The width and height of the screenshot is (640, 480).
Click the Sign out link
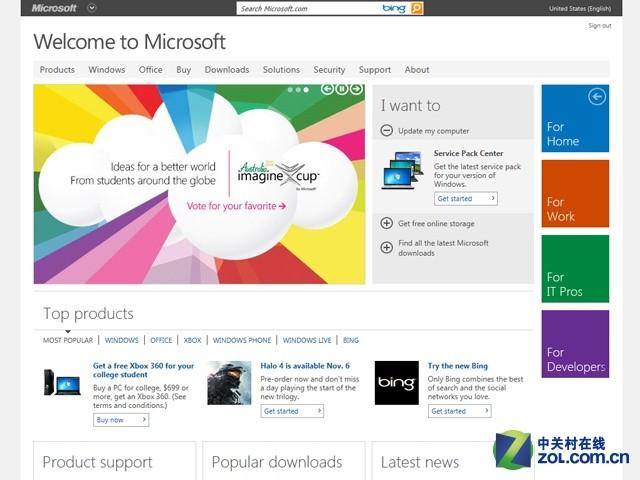600,26
